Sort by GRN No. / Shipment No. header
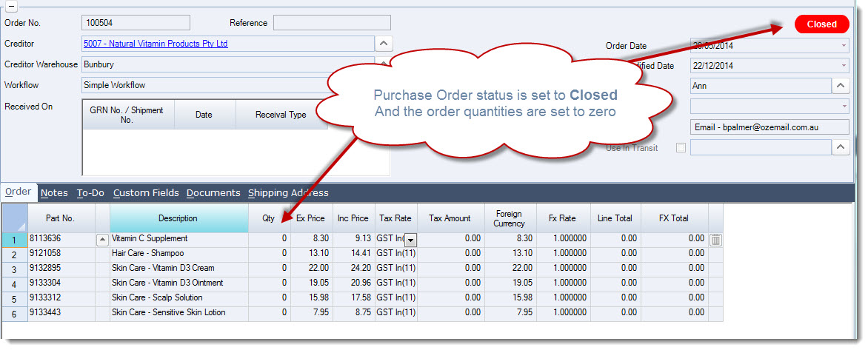The image size is (868, 350). 128,115
